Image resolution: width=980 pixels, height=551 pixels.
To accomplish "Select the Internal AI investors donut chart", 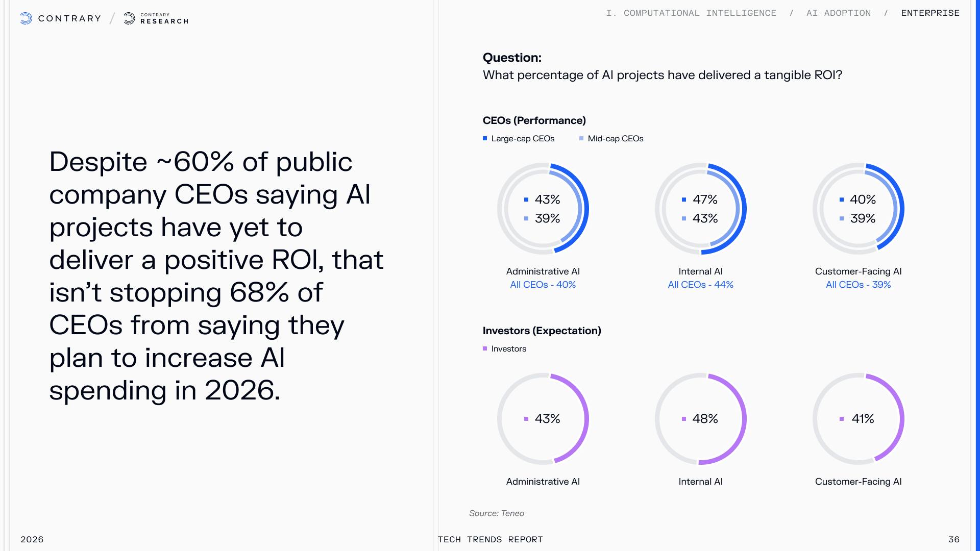I will (x=701, y=419).
